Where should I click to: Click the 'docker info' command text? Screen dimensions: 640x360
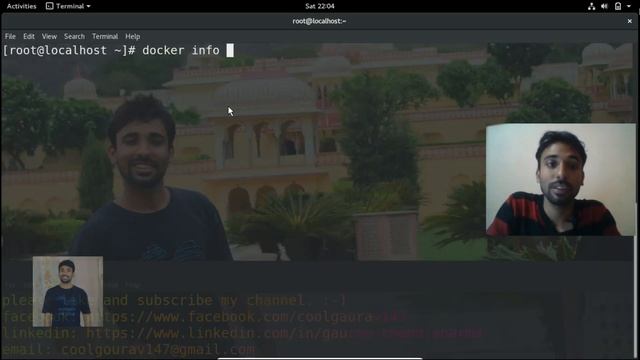point(181,50)
